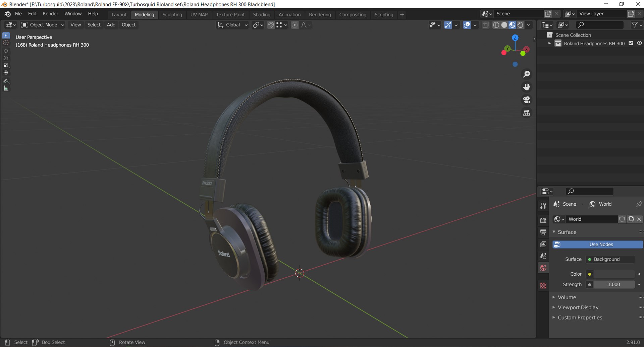Click the fake user shield button for World
Screen dimensions: 644x347
tap(622, 219)
